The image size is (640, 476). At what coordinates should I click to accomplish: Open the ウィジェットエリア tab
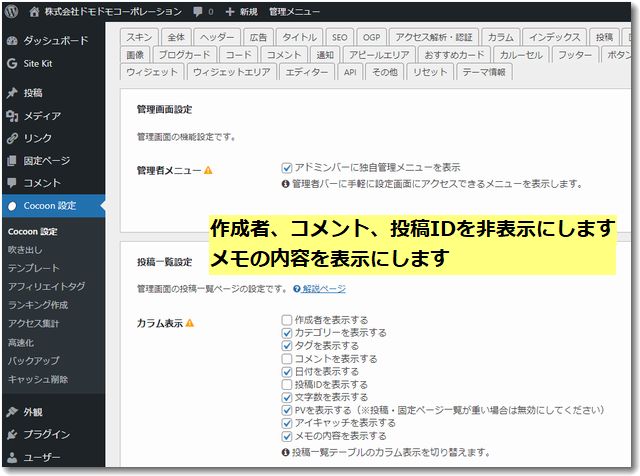230,72
